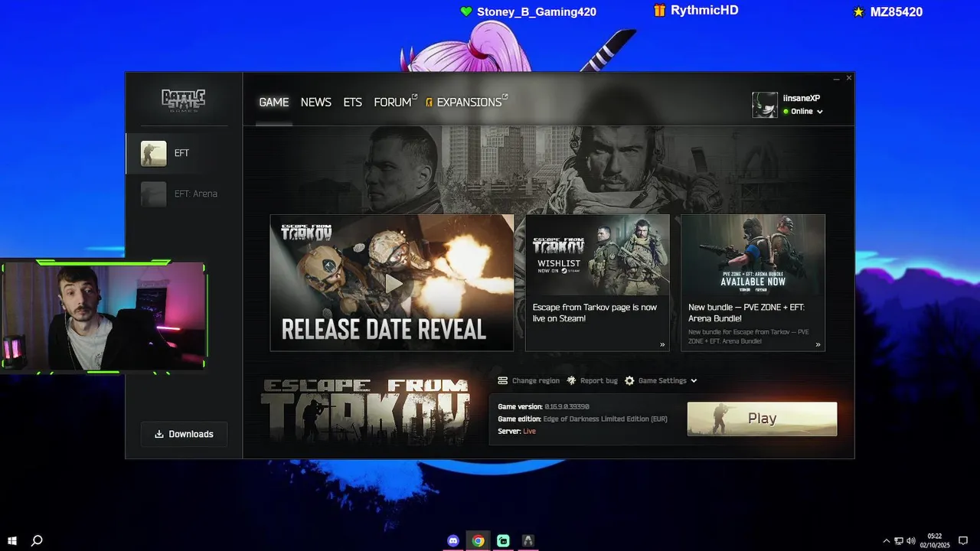Show hidden system tray icons

tap(887, 540)
